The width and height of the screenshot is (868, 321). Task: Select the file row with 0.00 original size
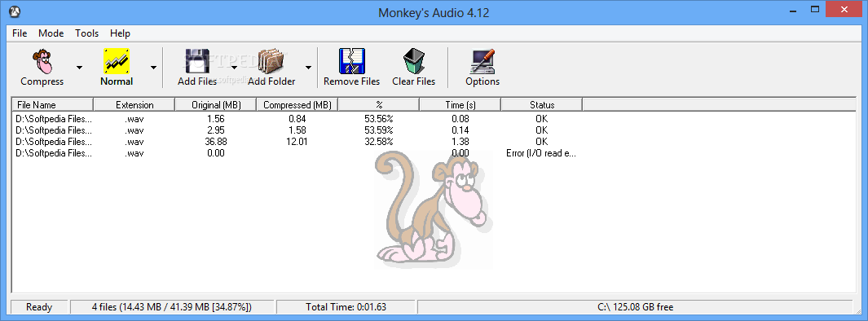(x=297, y=153)
